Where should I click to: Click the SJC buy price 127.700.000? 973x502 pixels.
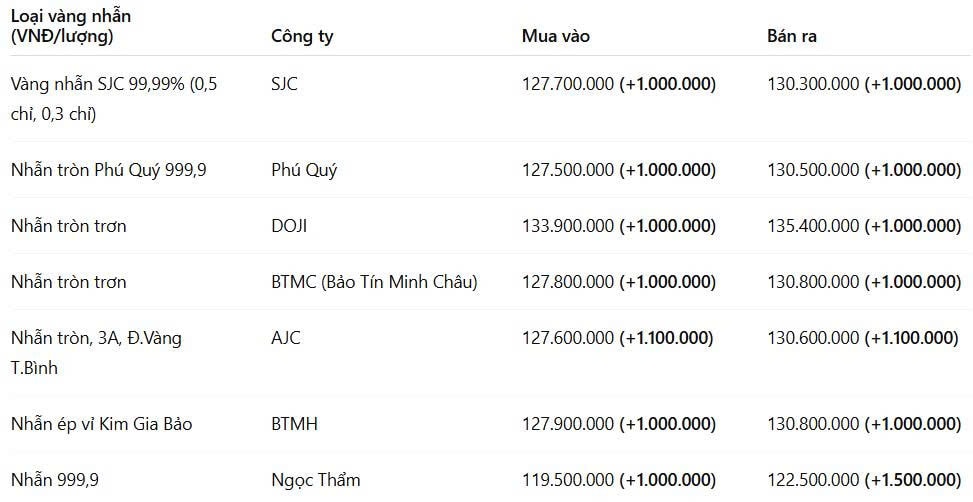pos(568,84)
